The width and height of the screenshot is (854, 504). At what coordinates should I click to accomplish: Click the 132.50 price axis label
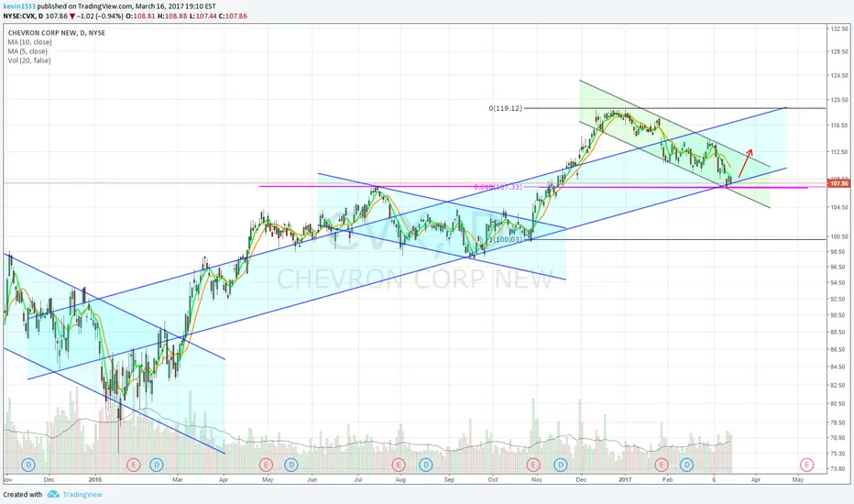[x=839, y=28]
